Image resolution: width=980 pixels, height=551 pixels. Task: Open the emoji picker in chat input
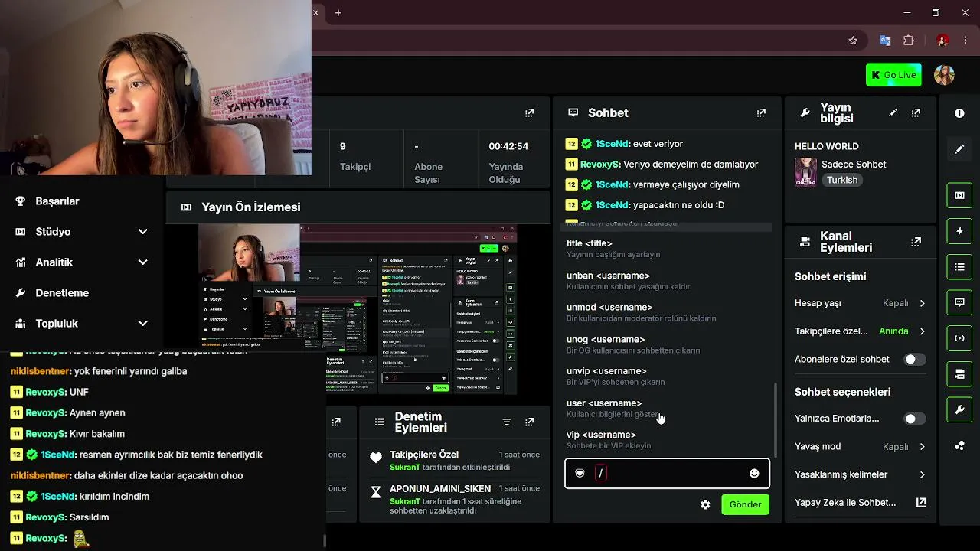(754, 474)
